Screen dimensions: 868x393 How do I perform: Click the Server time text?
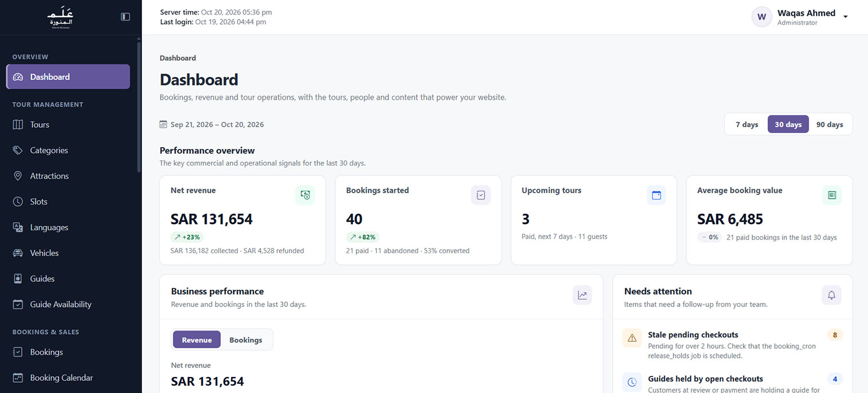(216, 12)
